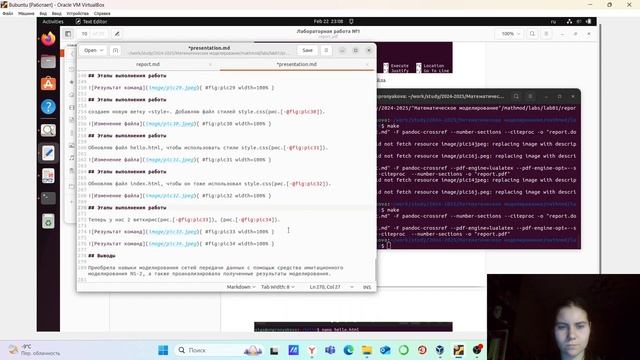The image size is (640, 360).
Task: Open the Trash icon in dock
Action: click(48, 222)
